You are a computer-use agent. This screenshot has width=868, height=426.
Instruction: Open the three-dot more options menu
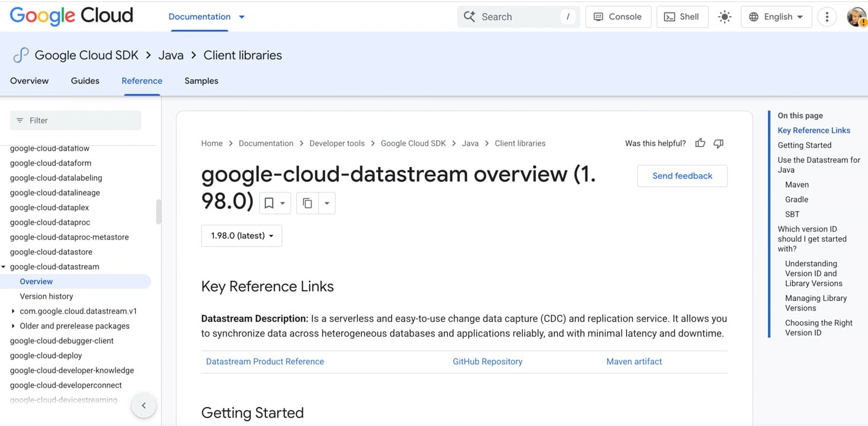tap(827, 17)
